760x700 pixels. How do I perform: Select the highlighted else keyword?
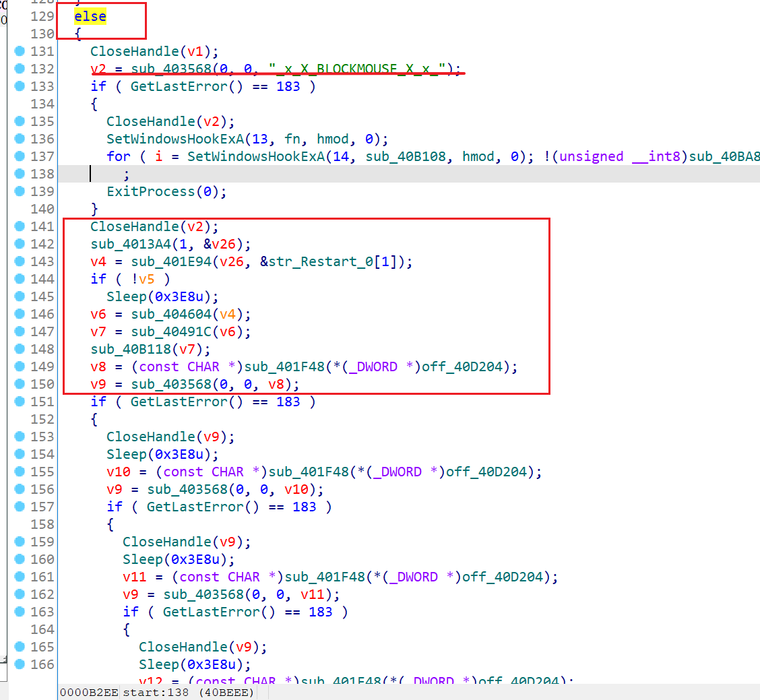tap(90, 16)
